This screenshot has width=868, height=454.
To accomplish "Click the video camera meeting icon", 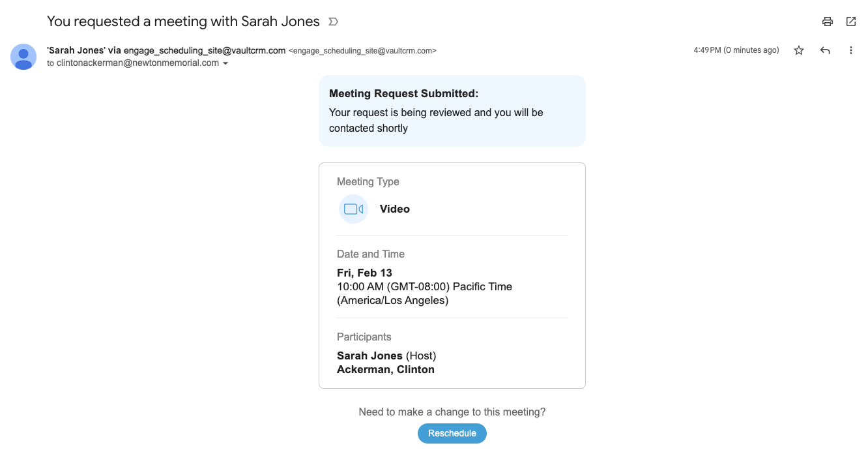I will click(x=353, y=209).
